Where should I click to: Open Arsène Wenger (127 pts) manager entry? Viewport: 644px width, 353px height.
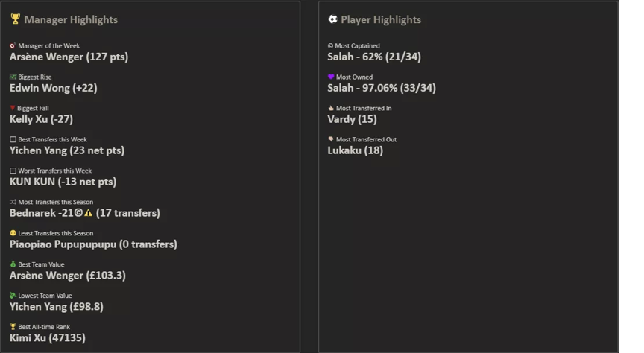point(69,57)
